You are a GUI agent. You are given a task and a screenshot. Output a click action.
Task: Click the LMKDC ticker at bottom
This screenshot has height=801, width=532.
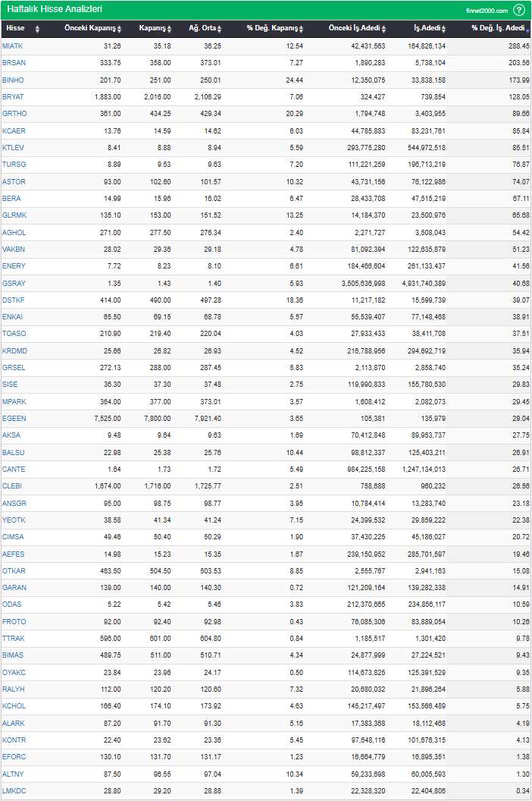[14, 791]
